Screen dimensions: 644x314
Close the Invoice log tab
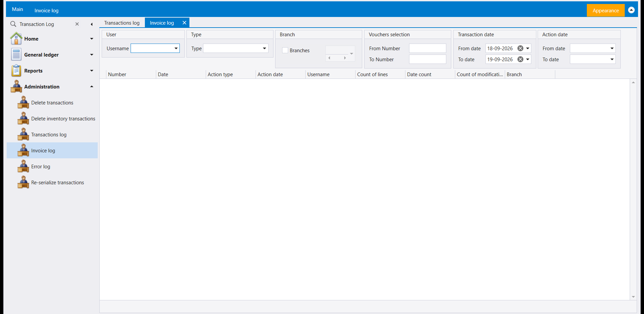pos(184,23)
